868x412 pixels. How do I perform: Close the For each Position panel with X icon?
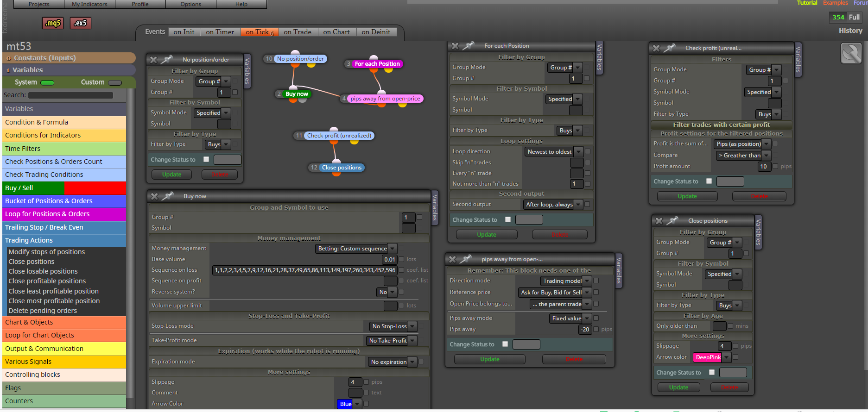(455, 46)
